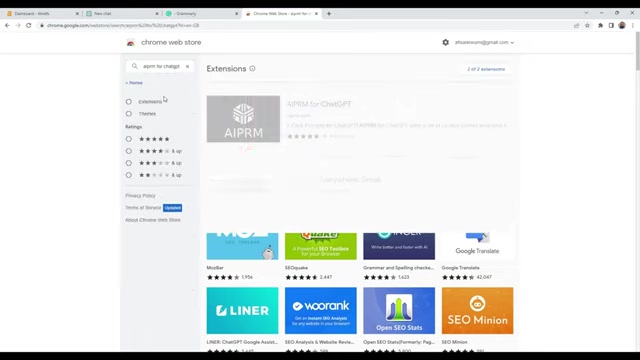Switch to the Grammarly tab
The width and height of the screenshot is (640, 360).
tap(202, 13)
